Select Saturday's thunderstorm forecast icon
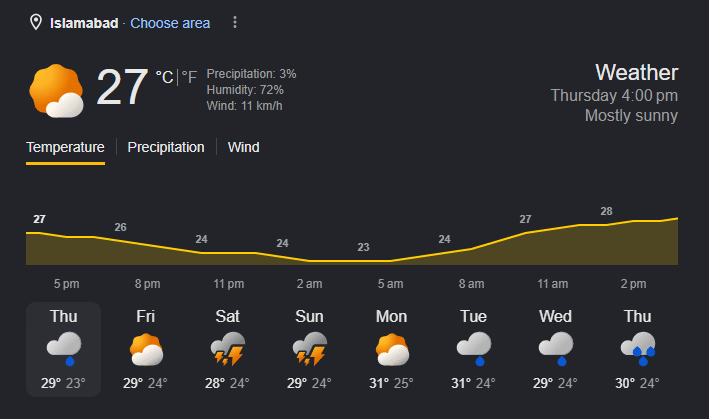Screen dimensions: 709x419 228,349
